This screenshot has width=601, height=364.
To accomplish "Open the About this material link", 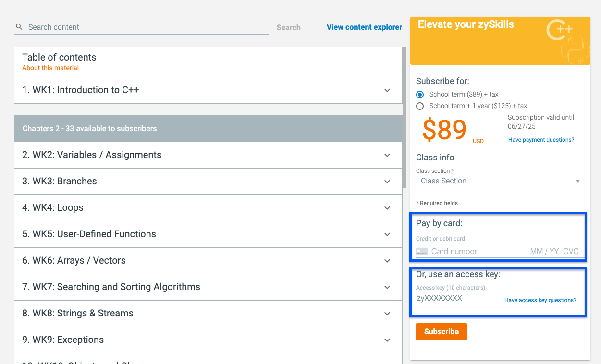I will (50, 68).
